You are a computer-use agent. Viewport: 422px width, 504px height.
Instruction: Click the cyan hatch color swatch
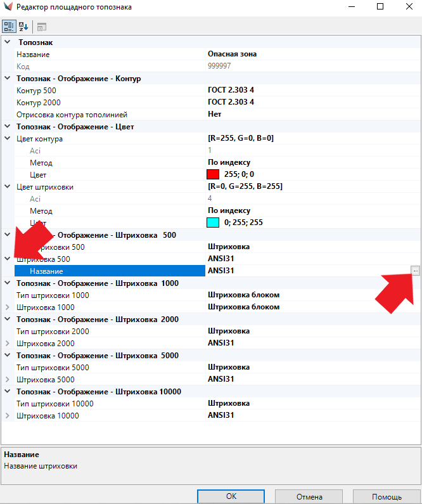point(213,223)
